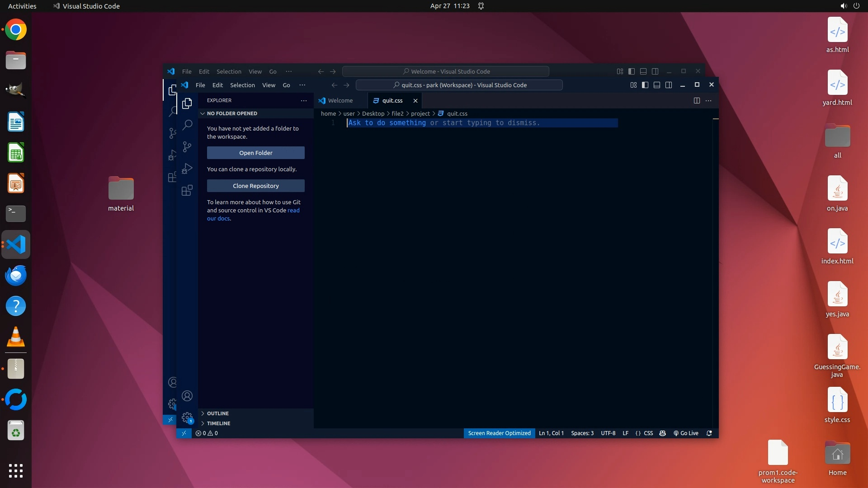Toggle Primary Side Bar layout button

tap(645, 85)
